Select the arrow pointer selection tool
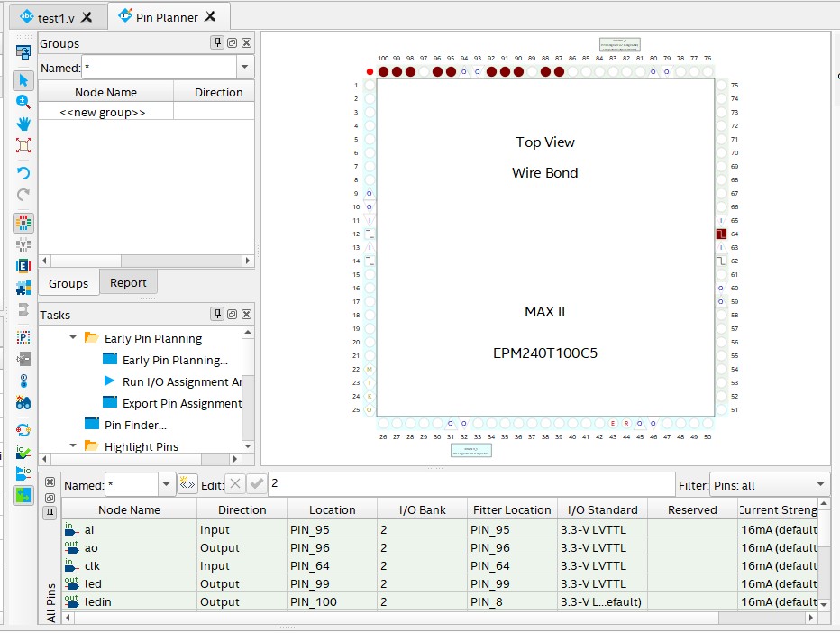The width and height of the screenshot is (840, 633). [23, 79]
